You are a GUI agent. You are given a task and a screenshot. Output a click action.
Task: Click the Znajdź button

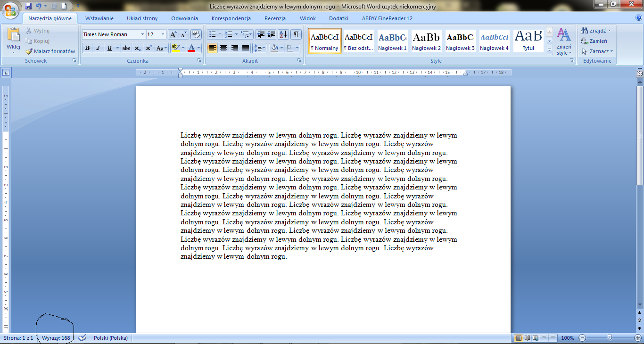click(596, 31)
